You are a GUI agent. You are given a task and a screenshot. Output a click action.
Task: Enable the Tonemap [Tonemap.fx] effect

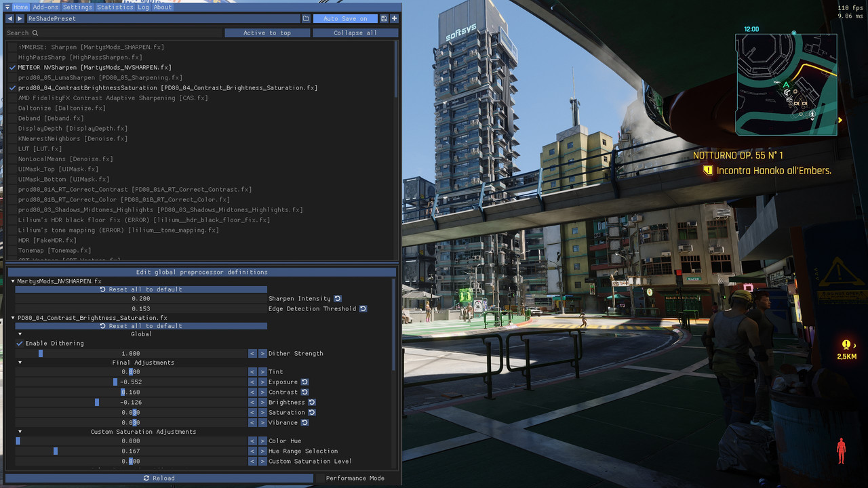pyautogui.click(x=12, y=251)
